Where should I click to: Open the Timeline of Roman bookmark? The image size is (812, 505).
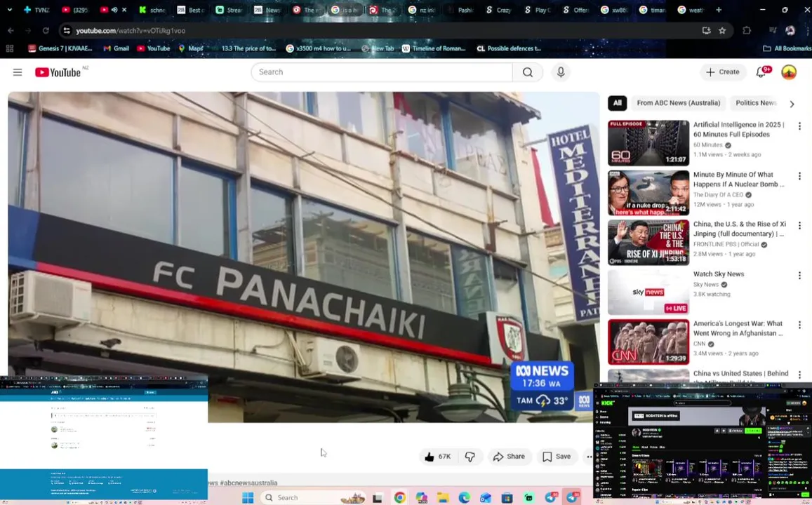pyautogui.click(x=434, y=48)
